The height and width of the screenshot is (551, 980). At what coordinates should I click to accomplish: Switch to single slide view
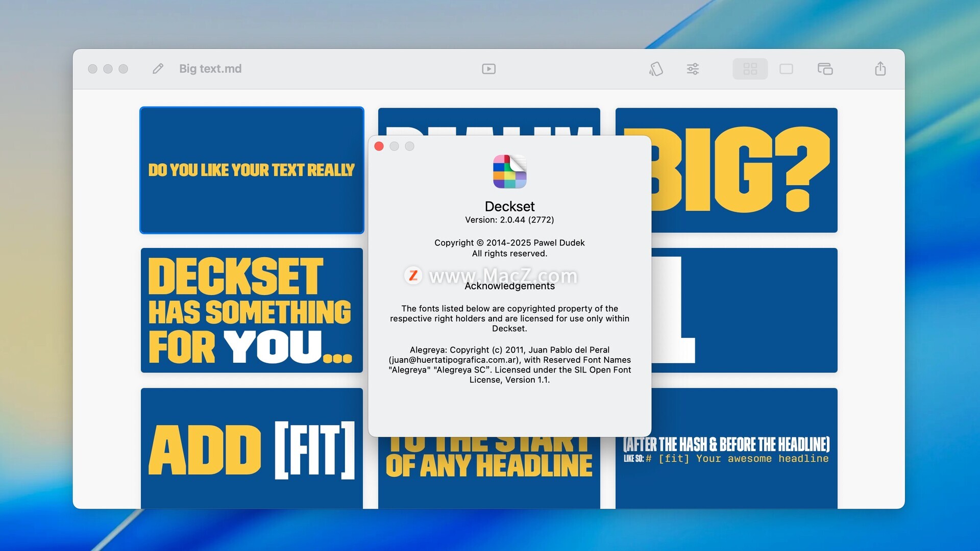point(786,69)
